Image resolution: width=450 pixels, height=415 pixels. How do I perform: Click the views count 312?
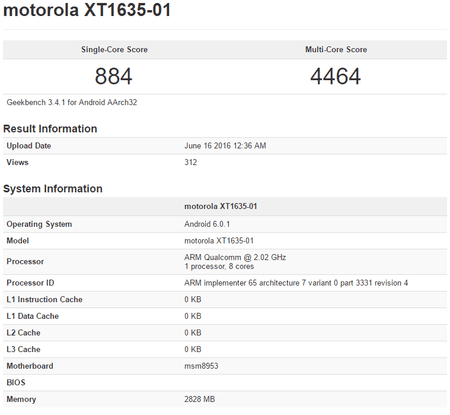(191, 162)
